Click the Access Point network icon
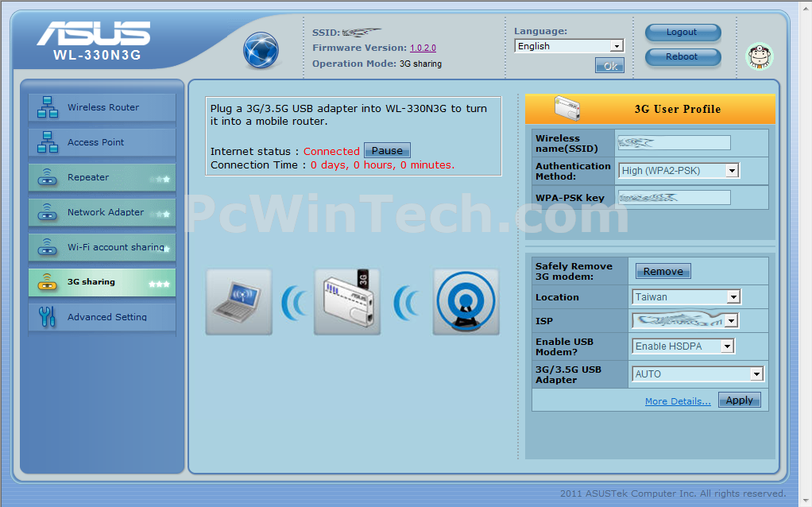This screenshot has height=507, width=812. click(x=48, y=142)
